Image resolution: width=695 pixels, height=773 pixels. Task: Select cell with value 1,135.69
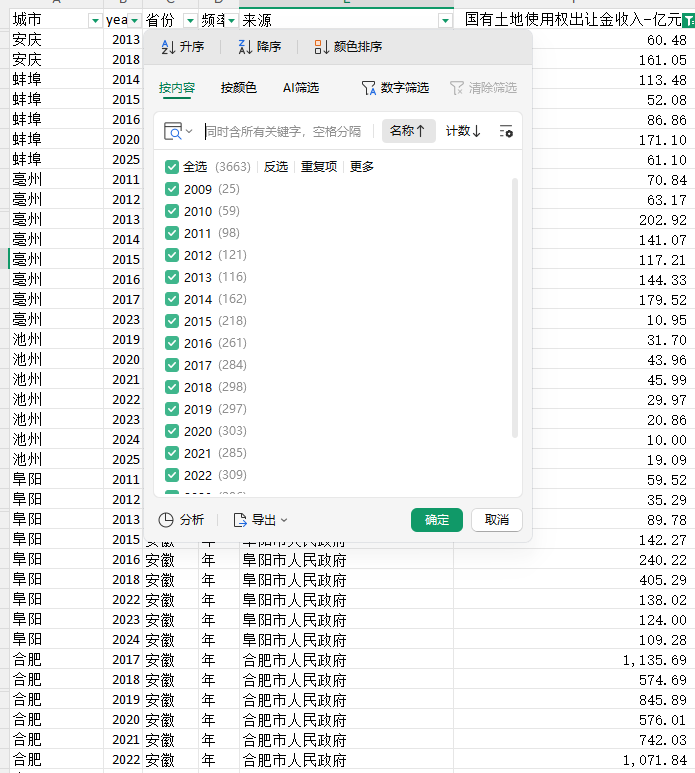coord(574,660)
